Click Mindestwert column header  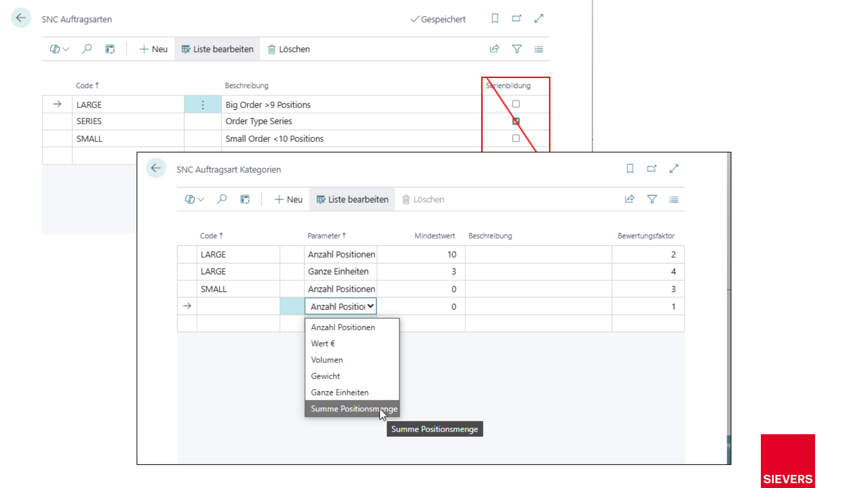point(434,236)
